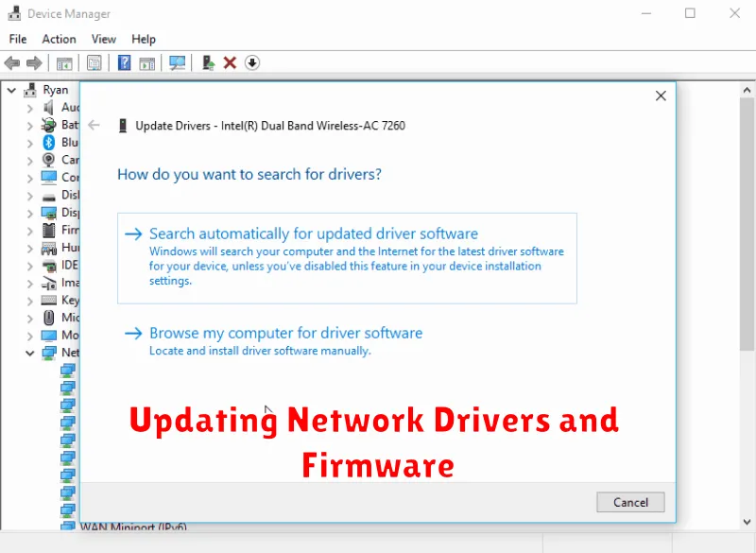Collapse the Ryan root node
This screenshot has width=756, height=553.
click(x=11, y=90)
